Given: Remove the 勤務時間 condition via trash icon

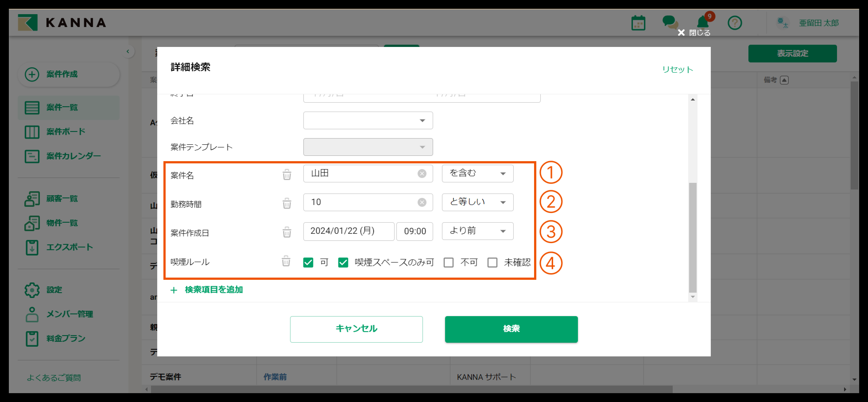Looking at the screenshot, I should coord(287,203).
